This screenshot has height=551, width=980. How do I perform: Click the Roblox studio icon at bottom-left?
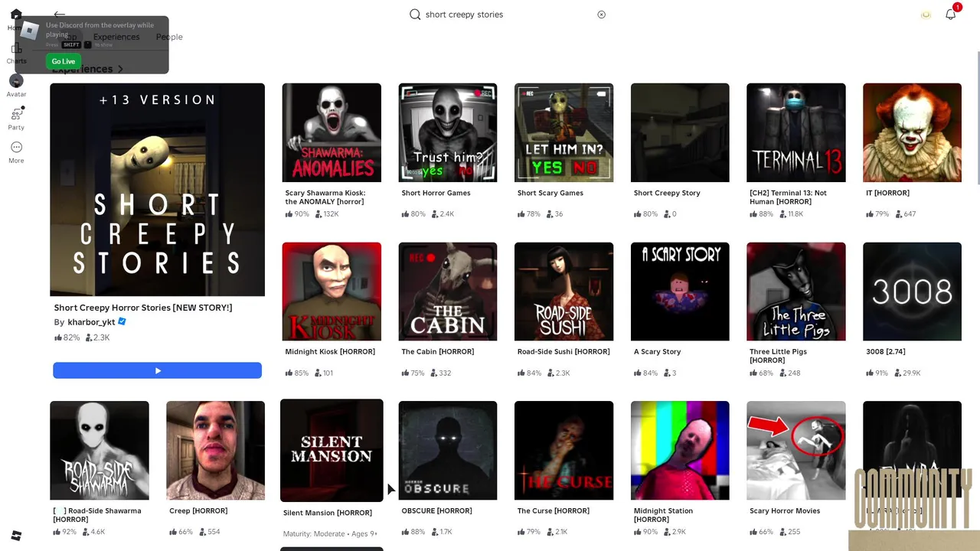pos(16,535)
